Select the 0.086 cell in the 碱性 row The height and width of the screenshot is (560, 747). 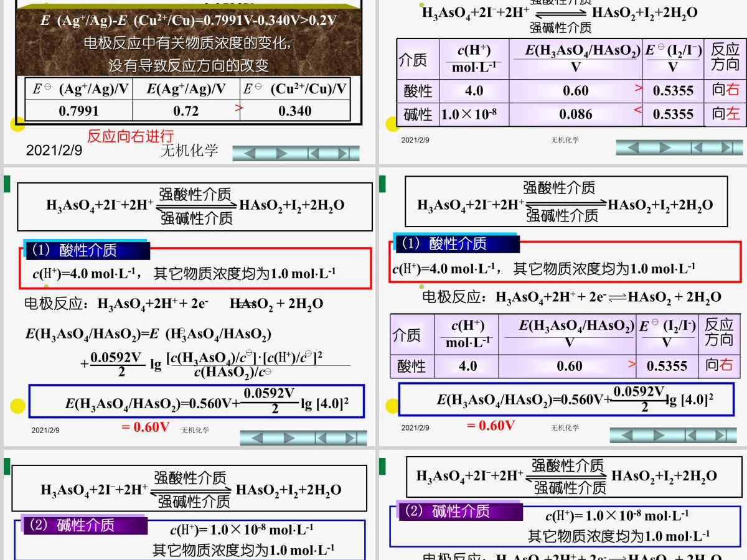576,114
